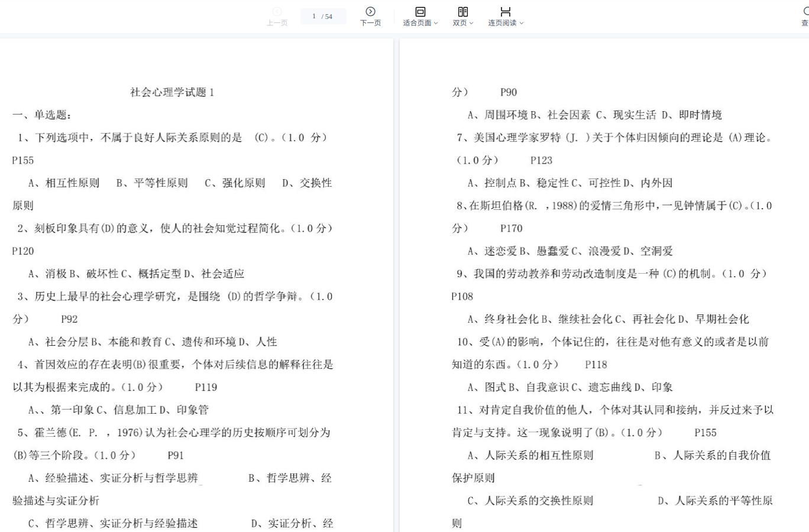The image size is (809, 532).
Task: Click the double-page (双页) layout icon
Action: 462,11
